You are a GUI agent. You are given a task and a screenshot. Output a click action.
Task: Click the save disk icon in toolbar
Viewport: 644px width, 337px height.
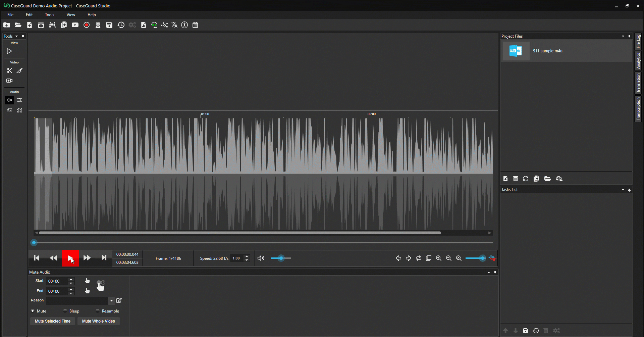[109, 25]
